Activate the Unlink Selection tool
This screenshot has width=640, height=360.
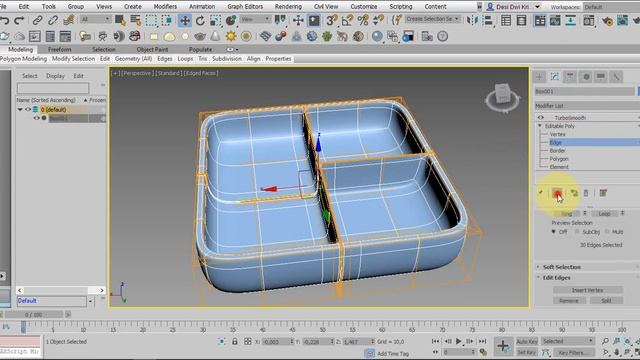pos(53,20)
